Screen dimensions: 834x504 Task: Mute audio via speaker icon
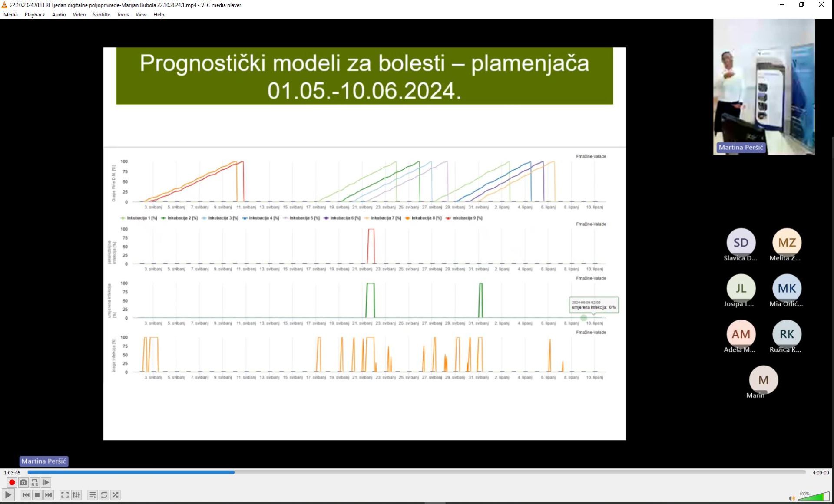pos(791,498)
